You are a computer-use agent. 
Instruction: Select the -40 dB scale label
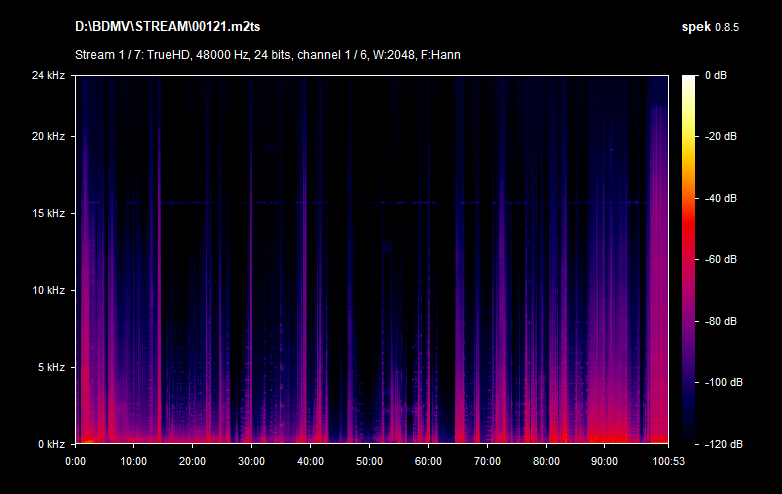720,198
